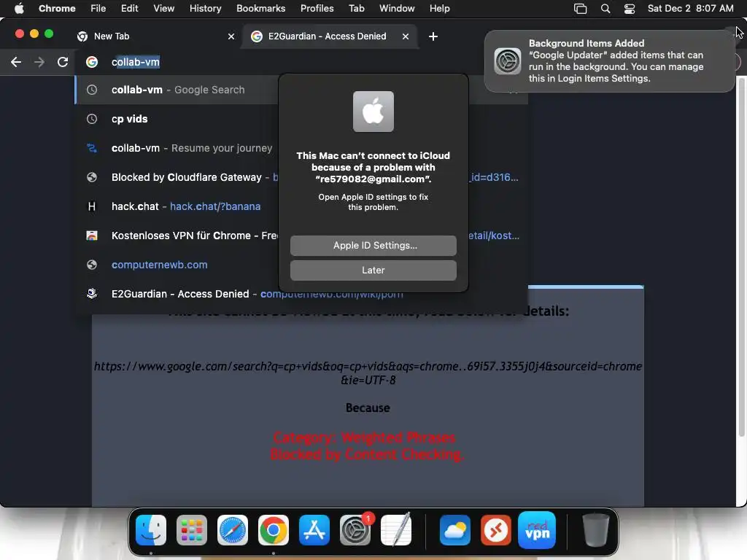Click the settings gear icon in the notification

(508, 61)
